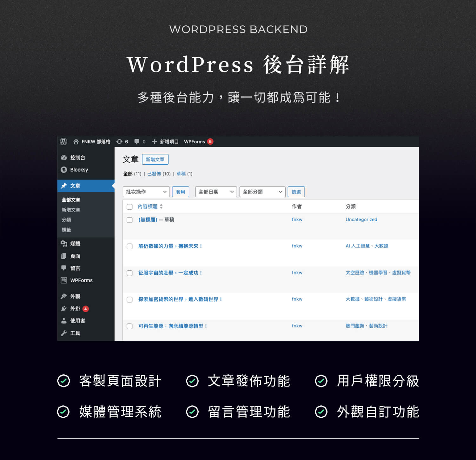Click checkmark icon beside 留言管理功能
476x460 pixels.
192,412
